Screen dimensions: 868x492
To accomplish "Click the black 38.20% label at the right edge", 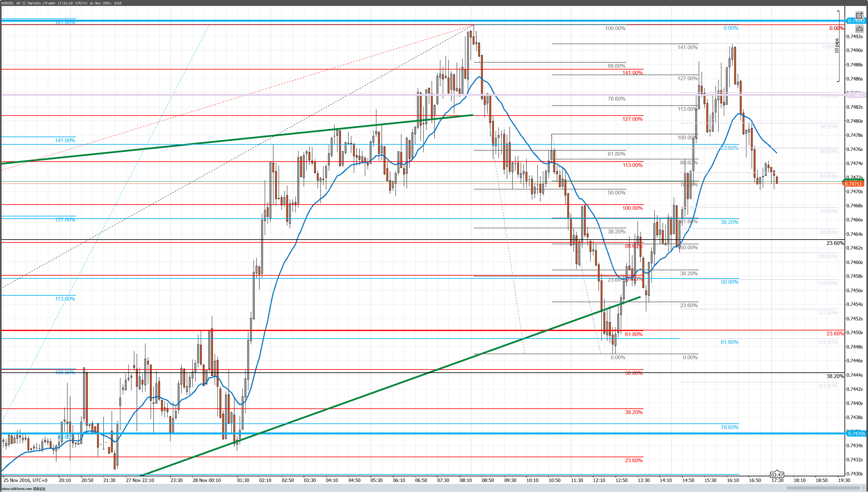I will click(x=835, y=376).
